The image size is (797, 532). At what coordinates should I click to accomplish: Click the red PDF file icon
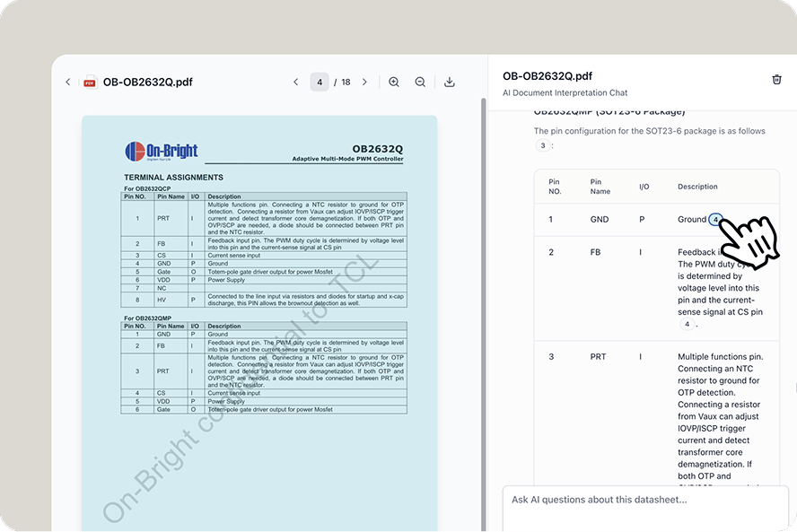pos(90,82)
